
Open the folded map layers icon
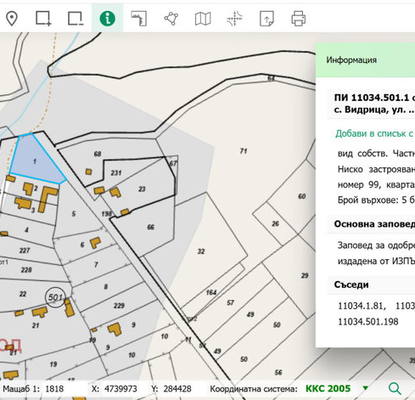click(x=203, y=19)
